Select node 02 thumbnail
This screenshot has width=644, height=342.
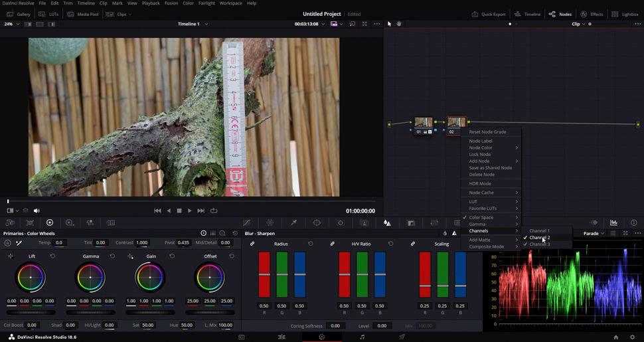[x=456, y=122]
